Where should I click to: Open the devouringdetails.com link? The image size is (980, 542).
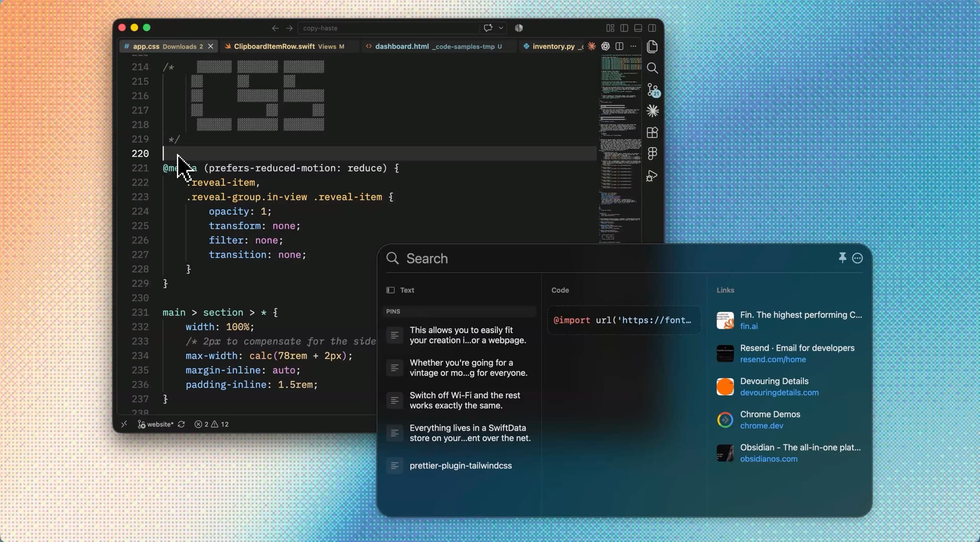click(779, 393)
